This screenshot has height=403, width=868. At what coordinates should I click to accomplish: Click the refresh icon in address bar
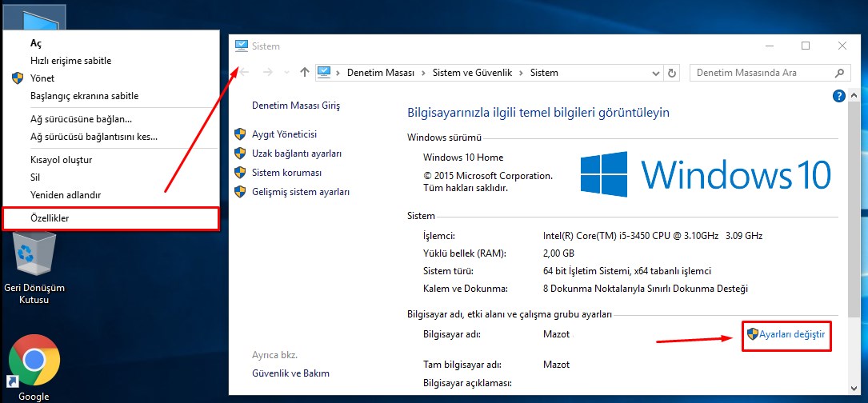(672, 73)
